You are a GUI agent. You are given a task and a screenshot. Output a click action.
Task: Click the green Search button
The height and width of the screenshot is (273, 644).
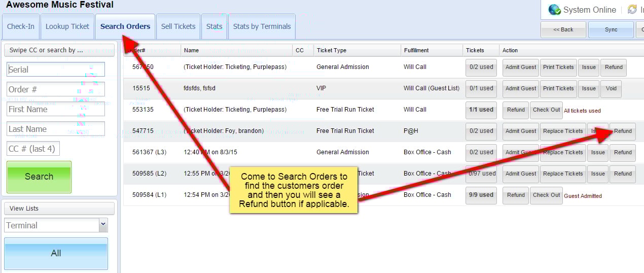[x=39, y=177]
